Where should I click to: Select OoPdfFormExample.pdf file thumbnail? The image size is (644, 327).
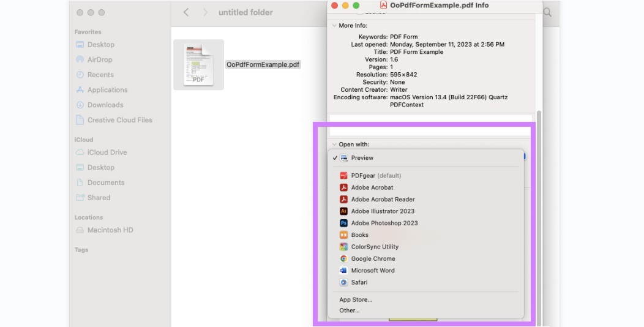198,64
